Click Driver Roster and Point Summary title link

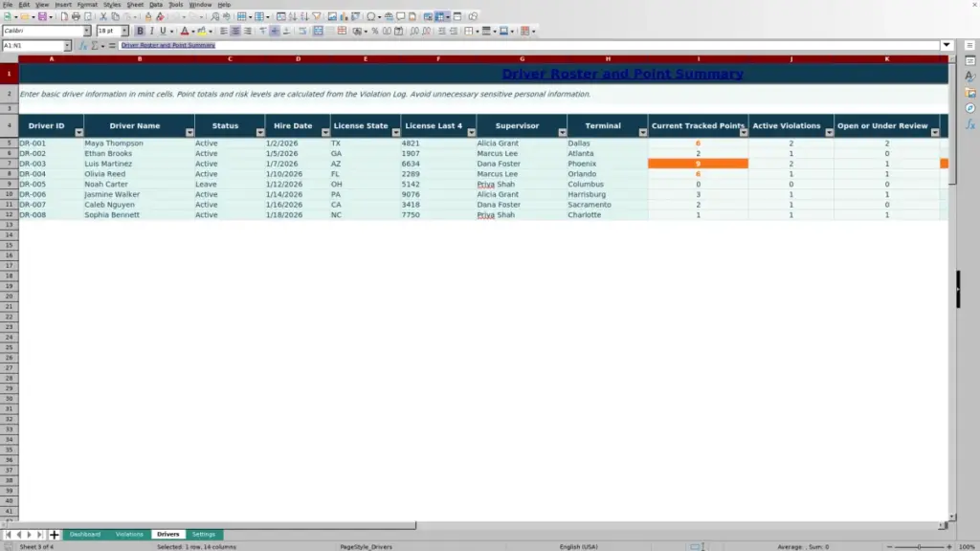click(622, 74)
